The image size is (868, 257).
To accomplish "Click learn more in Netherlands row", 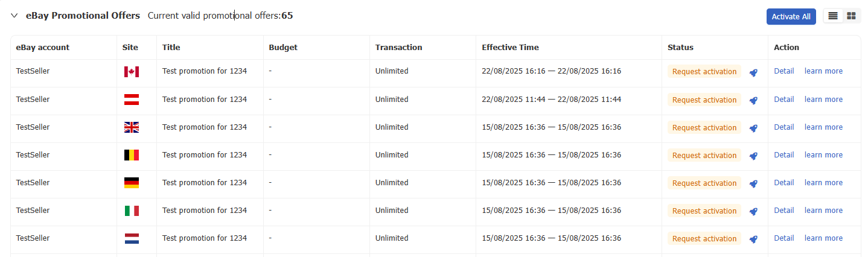I will click(823, 238).
